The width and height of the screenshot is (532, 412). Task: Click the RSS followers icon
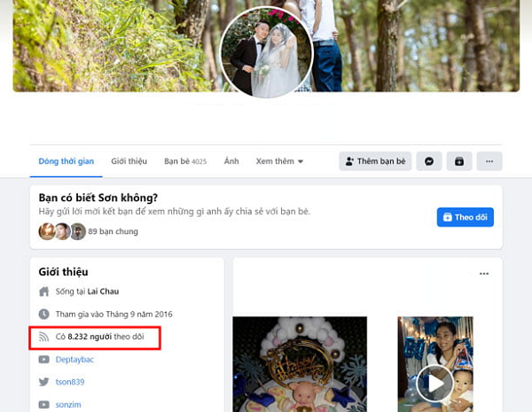click(43, 337)
